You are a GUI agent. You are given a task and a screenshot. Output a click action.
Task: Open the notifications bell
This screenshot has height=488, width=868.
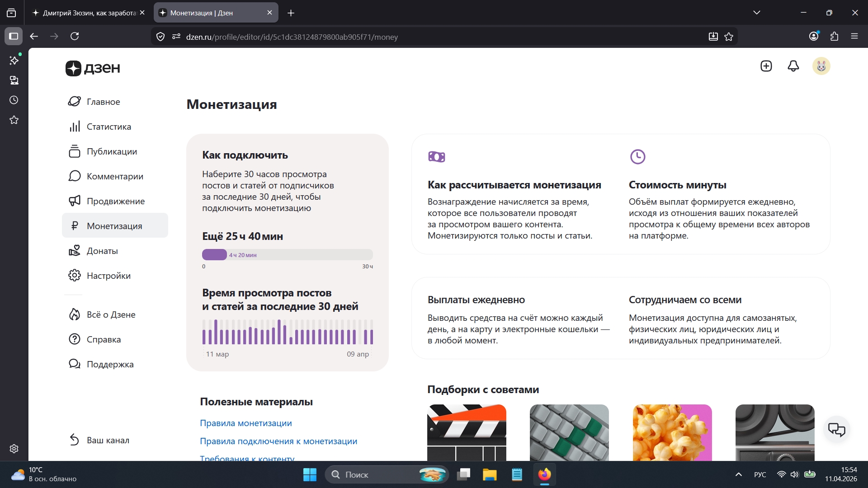coord(793,66)
